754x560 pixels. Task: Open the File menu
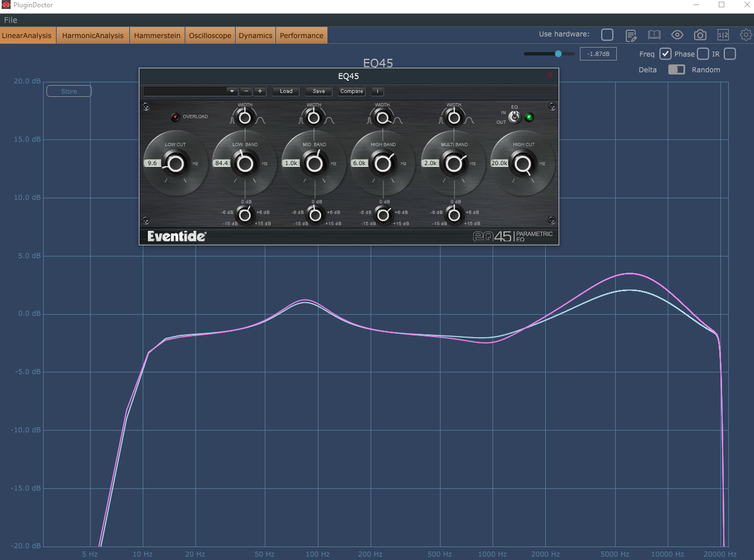click(11, 20)
